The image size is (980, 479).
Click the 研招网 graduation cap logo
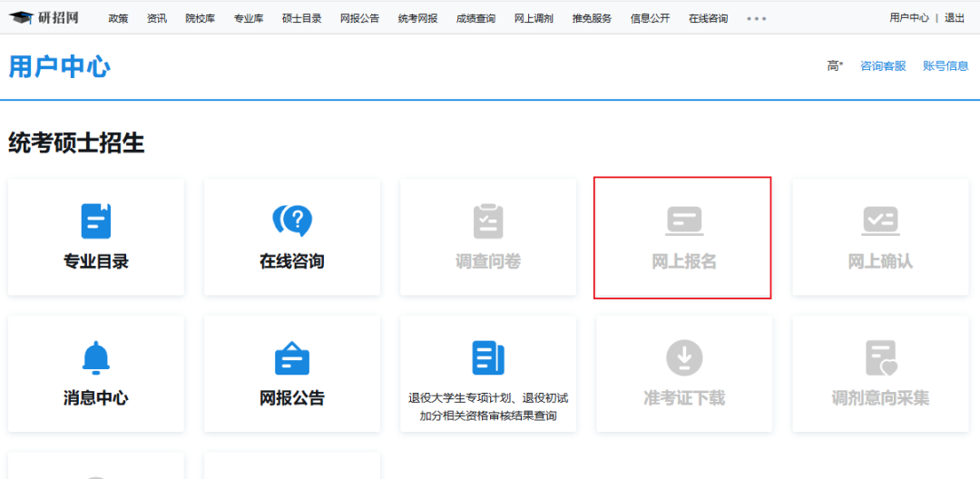tap(44, 17)
